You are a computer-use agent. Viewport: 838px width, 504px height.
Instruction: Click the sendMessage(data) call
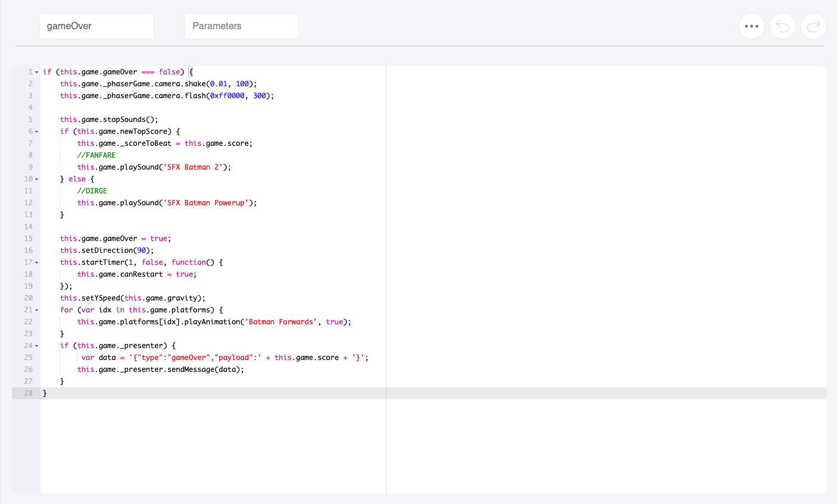161,370
